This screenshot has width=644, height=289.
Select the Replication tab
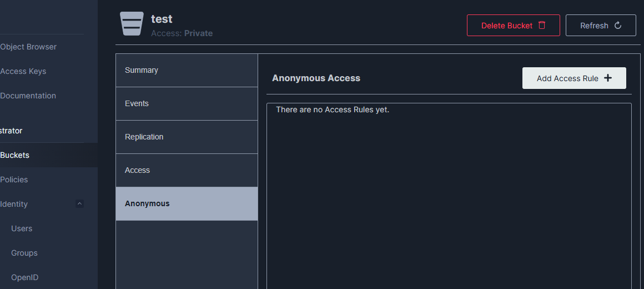pyautogui.click(x=187, y=137)
